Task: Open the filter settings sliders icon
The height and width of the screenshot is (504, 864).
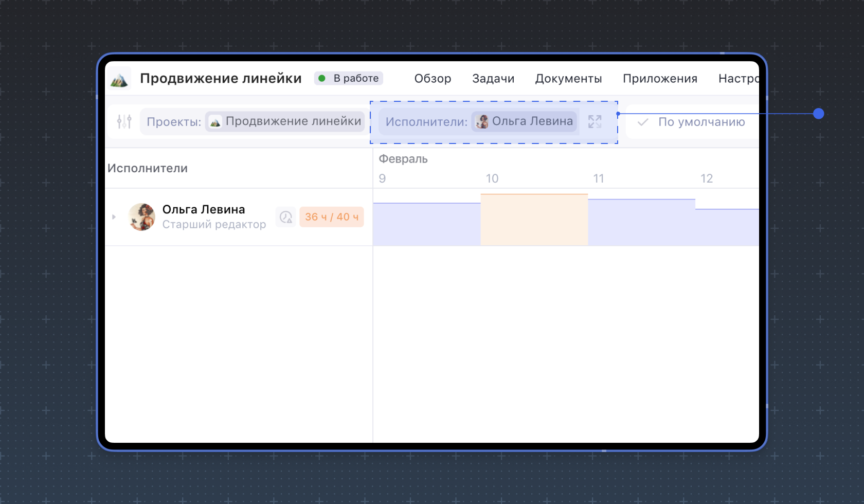Action: click(124, 122)
